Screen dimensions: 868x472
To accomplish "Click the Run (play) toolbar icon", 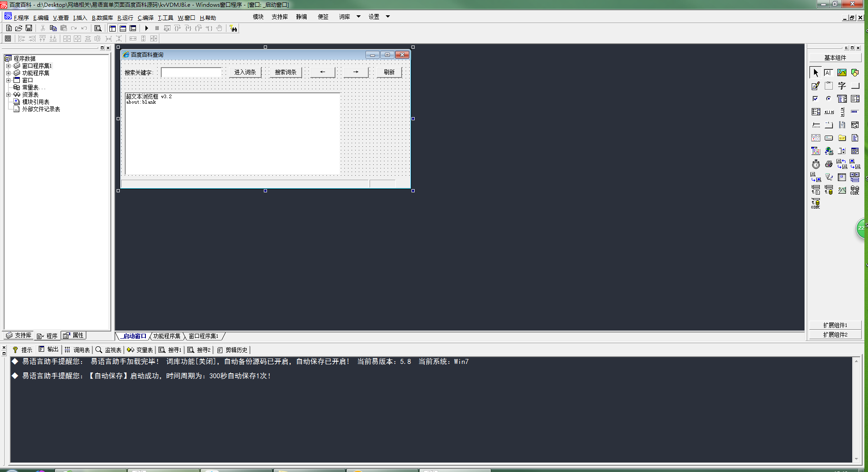I will pyautogui.click(x=146, y=28).
